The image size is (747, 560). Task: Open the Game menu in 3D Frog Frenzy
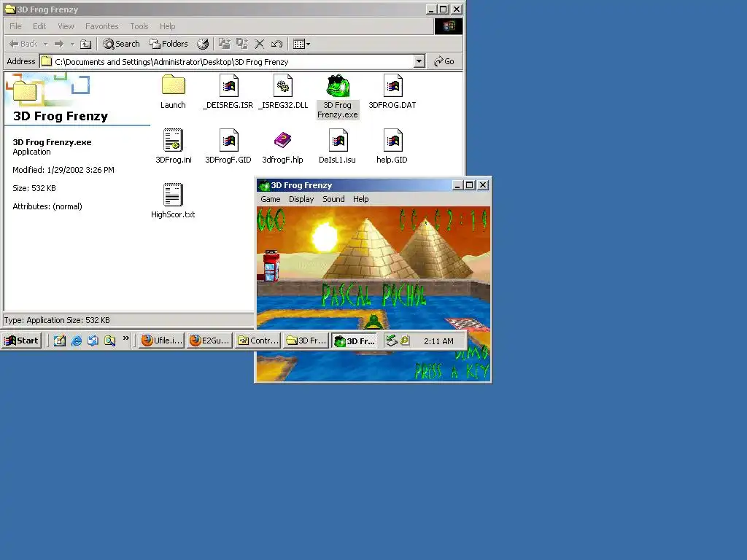[x=270, y=199]
